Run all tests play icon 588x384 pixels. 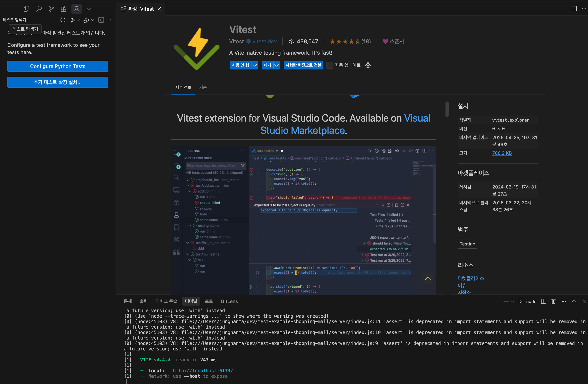(x=72, y=20)
